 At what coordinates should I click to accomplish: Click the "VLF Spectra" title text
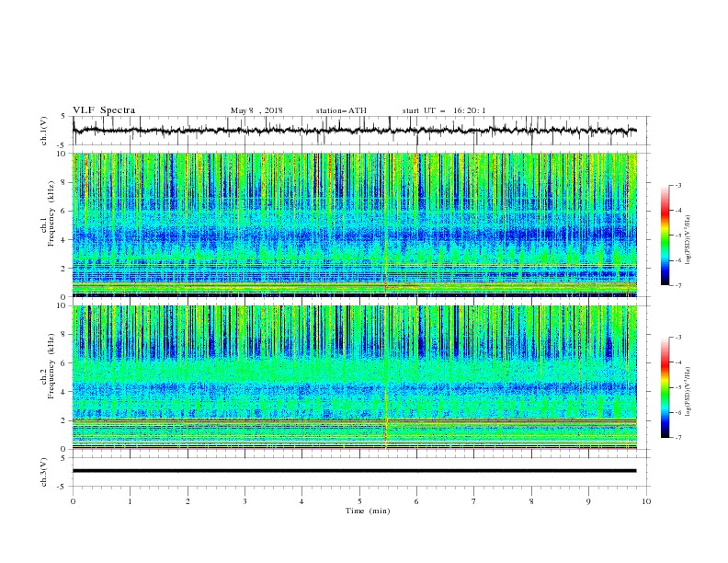pos(104,110)
